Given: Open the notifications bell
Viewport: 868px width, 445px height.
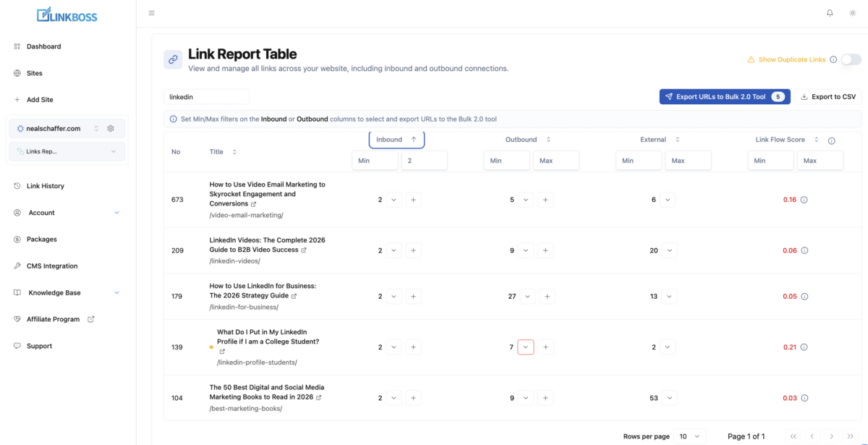Looking at the screenshot, I should click(x=830, y=13).
